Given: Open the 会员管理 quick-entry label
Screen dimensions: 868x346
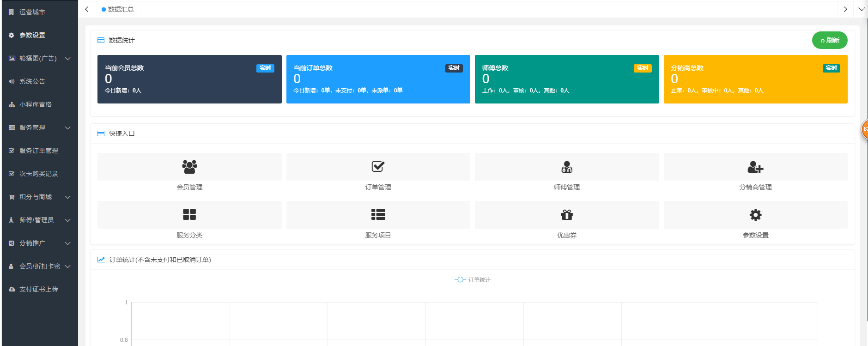Looking at the screenshot, I should point(189,187).
